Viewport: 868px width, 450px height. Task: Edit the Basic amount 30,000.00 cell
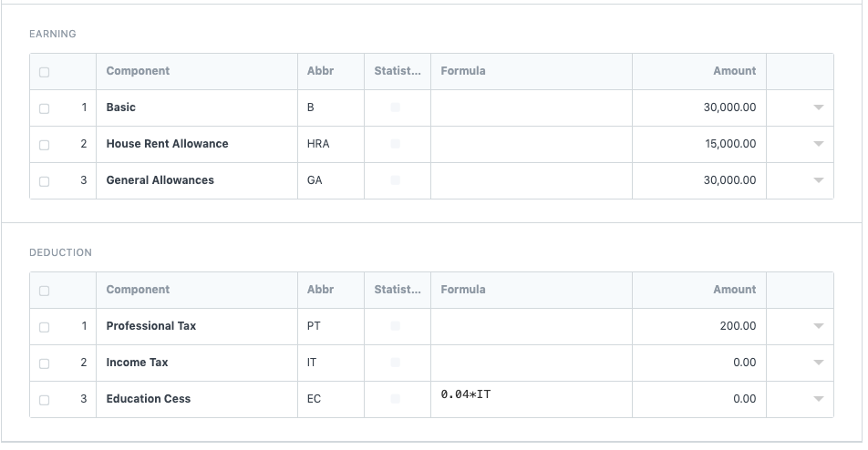point(699,107)
